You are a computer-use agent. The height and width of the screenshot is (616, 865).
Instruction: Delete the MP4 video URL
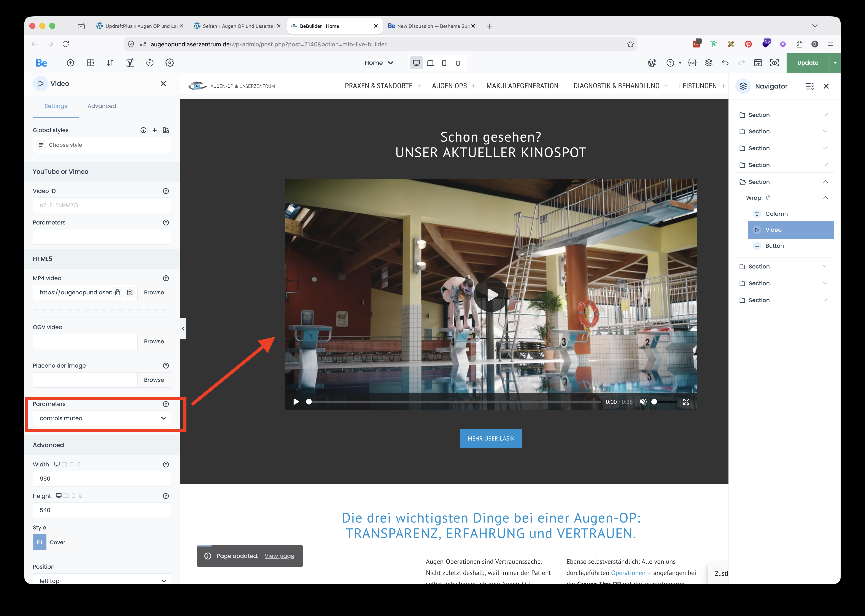[x=117, y=292]
